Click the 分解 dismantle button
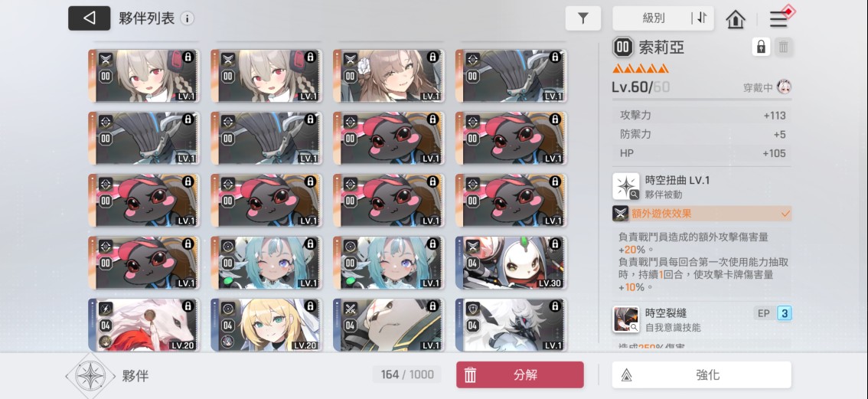This screenshot has height=399, width=868. [520, 374]
